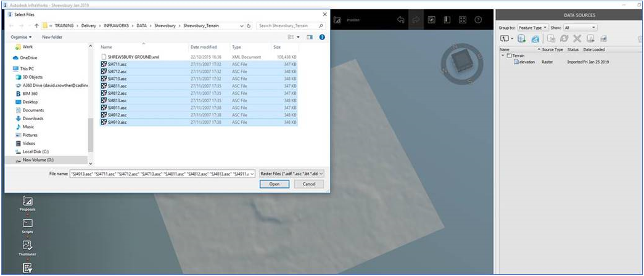
Task: Click the last icon in Data Sources toolbar
Action: pyautogui.click(x=603, y=39)
